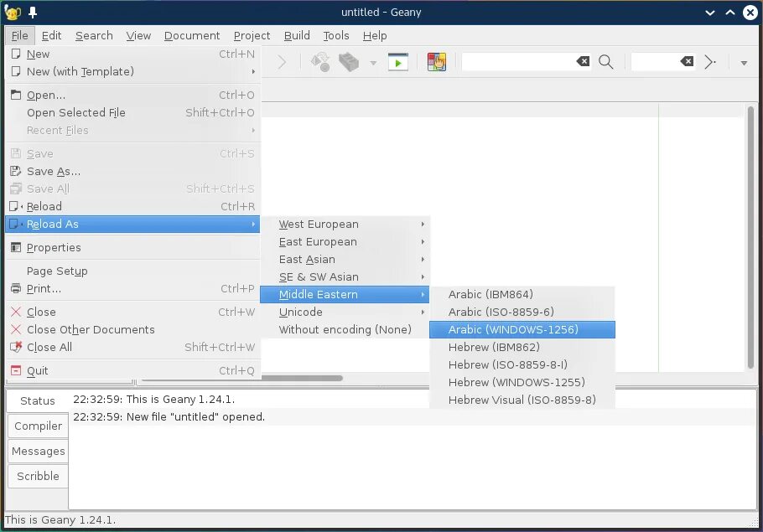763x532 pixels.
Task: Switch to the Messages tab
Action: pyautogui.click(x=38, y=451)
